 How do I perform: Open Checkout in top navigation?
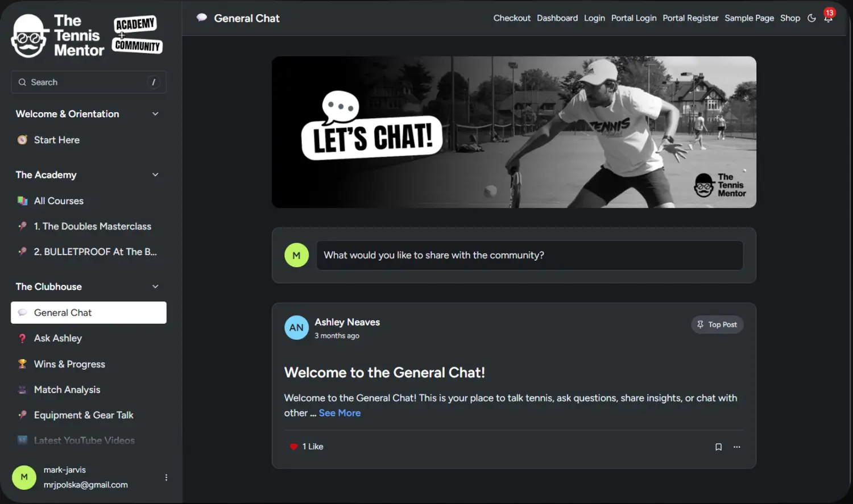512,18
